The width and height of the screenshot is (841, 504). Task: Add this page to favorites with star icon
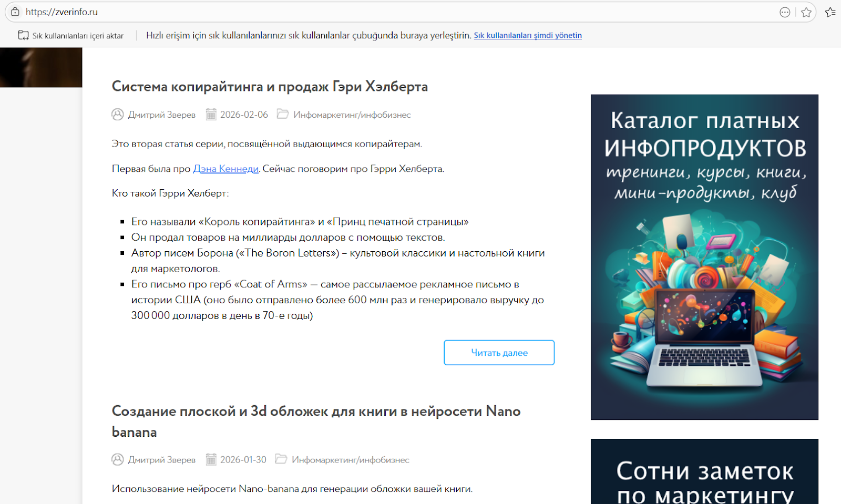[806, 12]
